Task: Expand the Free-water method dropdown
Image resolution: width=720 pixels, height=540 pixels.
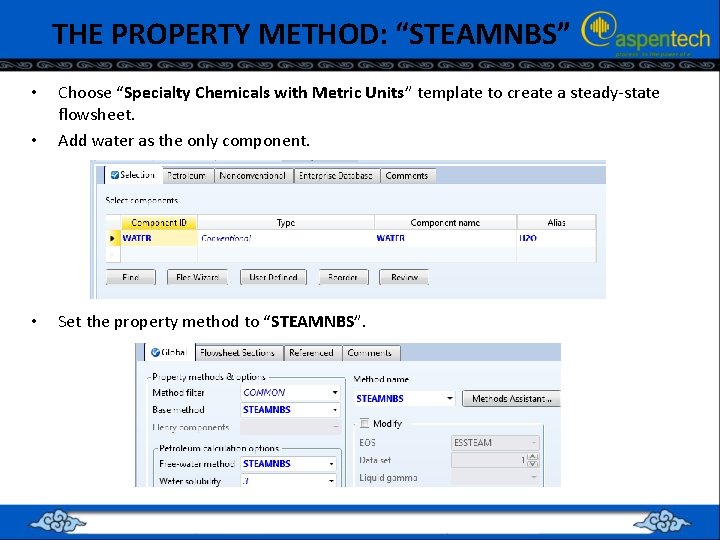Action: point(331,464)
